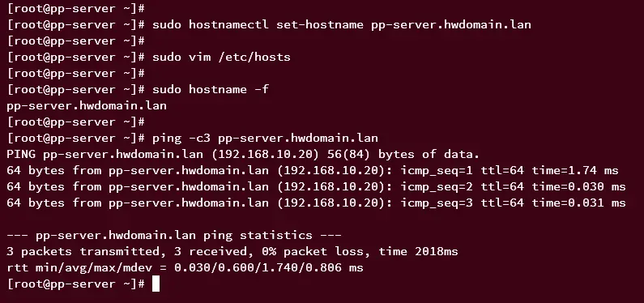
Task: Click the 'time 2018ms' text
Action: click(418, 251)
